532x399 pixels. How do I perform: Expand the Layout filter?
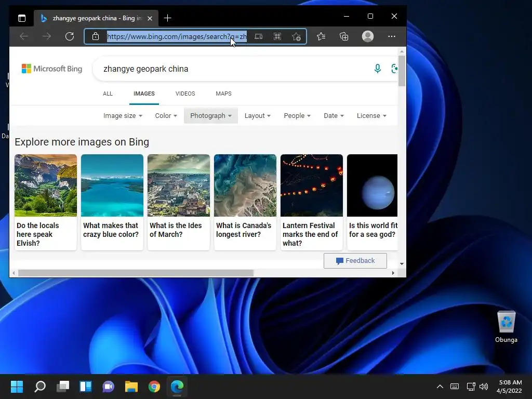(258, 116)
